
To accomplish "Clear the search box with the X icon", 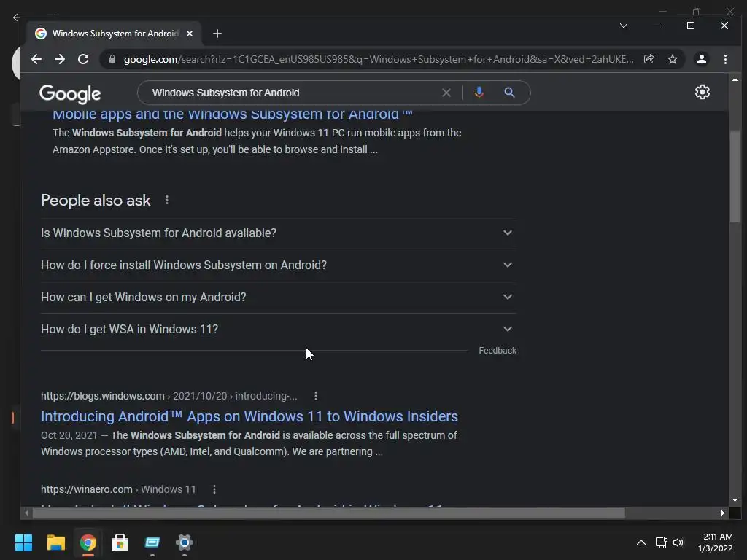I will point(446,93).
